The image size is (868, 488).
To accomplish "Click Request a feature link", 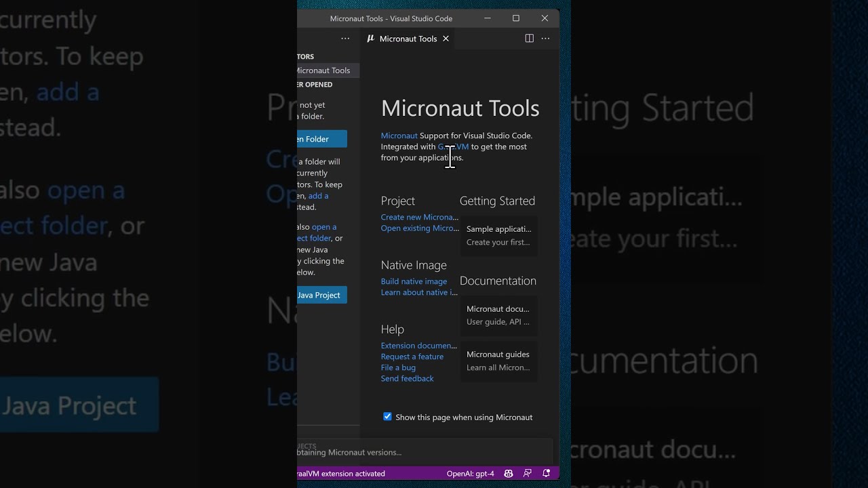I will [412, 357].
